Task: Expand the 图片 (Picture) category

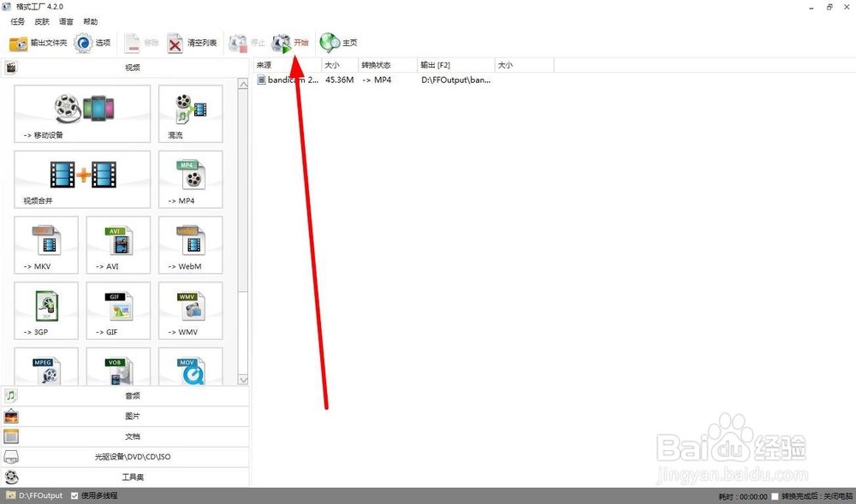Action: click(x=126, y=416)
